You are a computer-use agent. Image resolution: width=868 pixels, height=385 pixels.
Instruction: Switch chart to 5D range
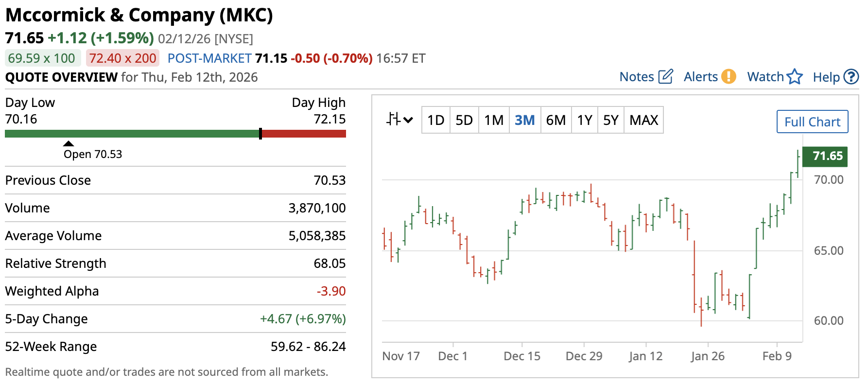point(464,120)
